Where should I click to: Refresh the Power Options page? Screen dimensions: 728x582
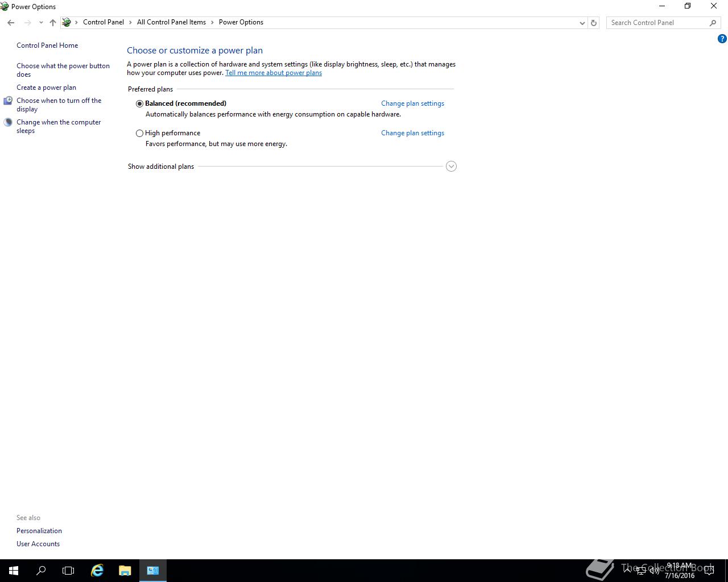point(594,23)
